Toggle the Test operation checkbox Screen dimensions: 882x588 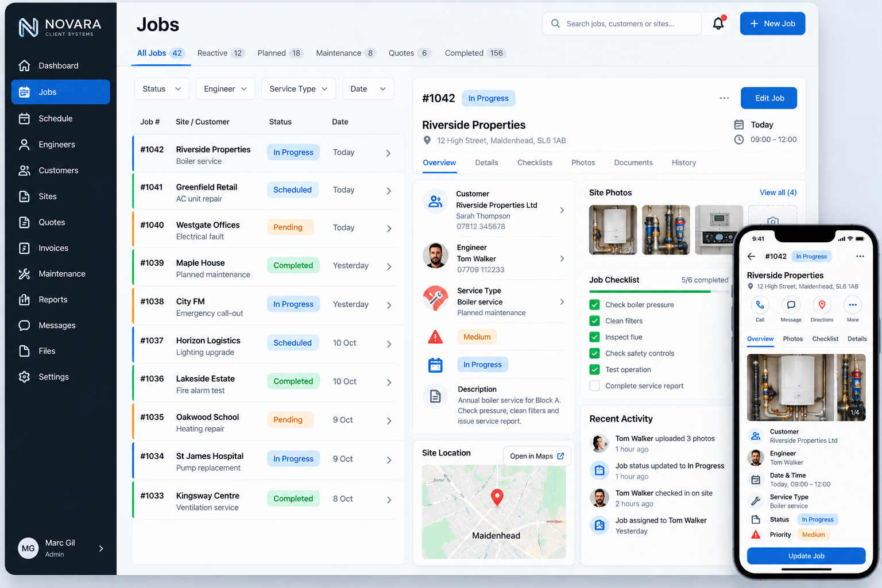(x=594, y=370)
